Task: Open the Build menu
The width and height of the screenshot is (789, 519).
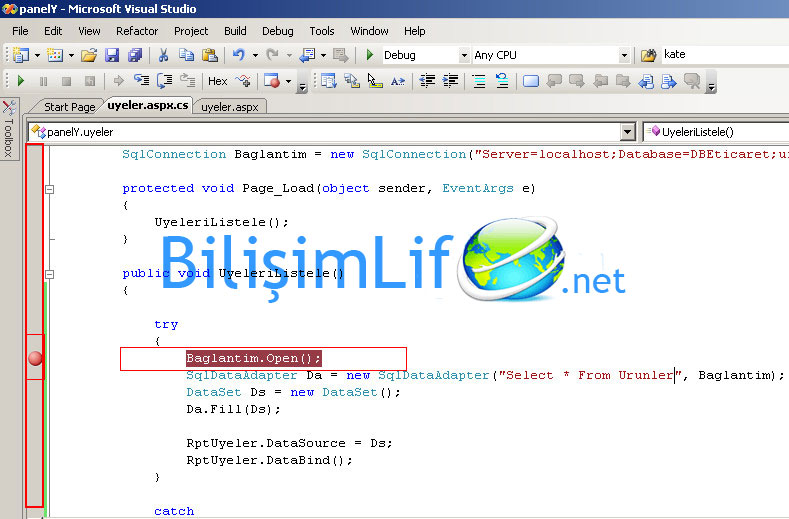Action: 235,31
